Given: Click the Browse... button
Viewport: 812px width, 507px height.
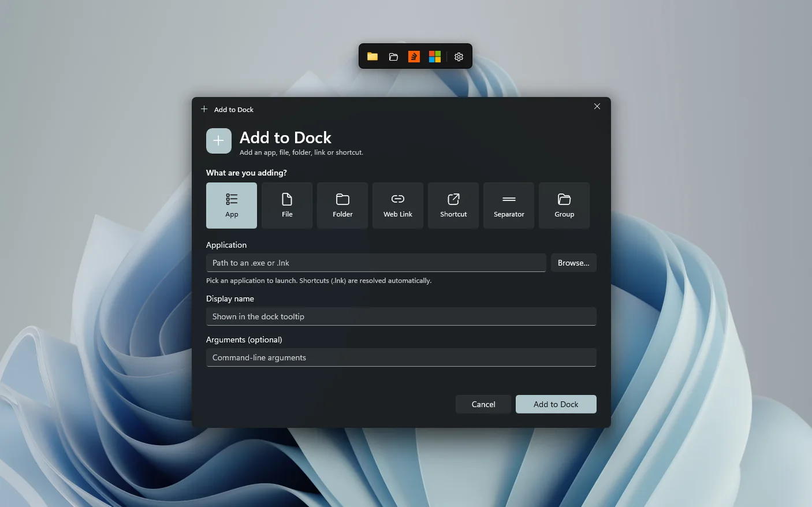Looking at the screenshot, I should (x=573, y=263).
